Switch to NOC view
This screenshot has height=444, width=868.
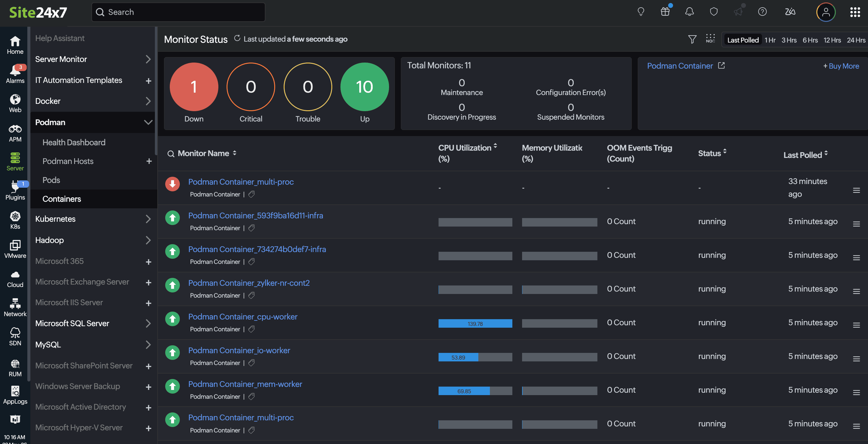click(x=710, y=39)
